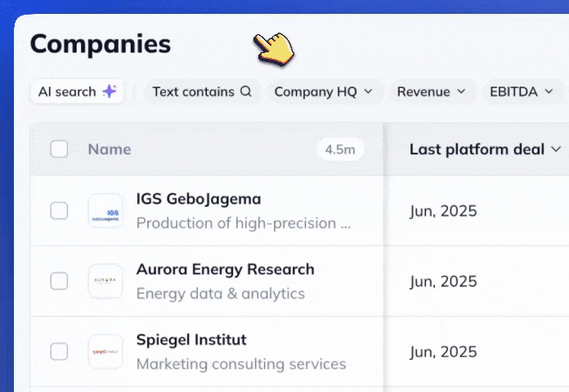The image size is (569, 392).
Task: Select the IGS GeboJagema row checkbox
Action: (x=59, y=211)
